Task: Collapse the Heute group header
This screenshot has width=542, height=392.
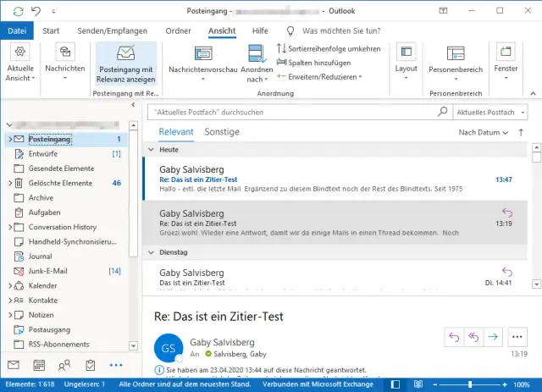Action: 152,150
